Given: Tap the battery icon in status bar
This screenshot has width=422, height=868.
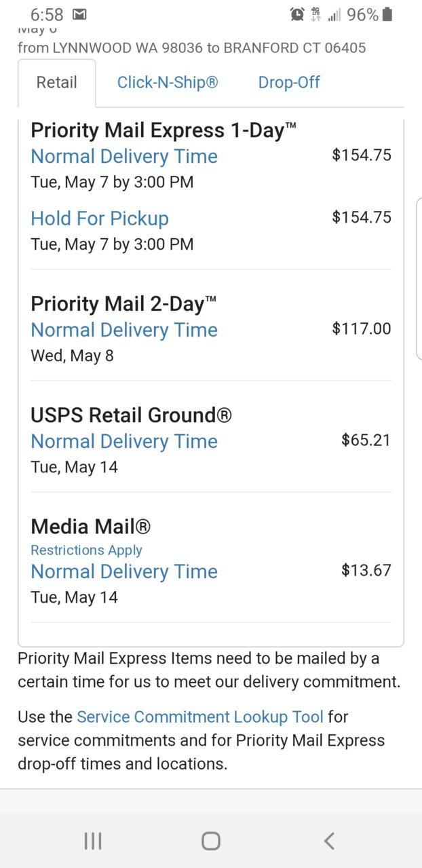Looking at the screenshot, I should (387, 14).
